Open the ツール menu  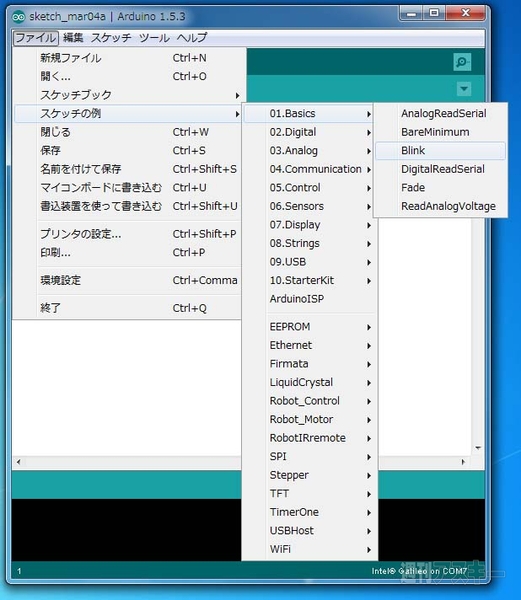click(154, 38)
